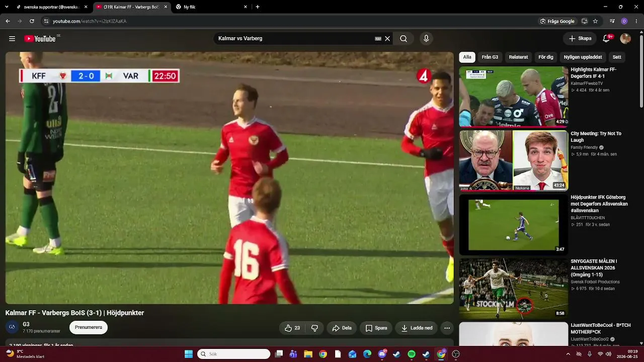This screenshot has width=644, height=362.
Task: Open the Chrome three-dot menu
Action: [x=636, y=21]
